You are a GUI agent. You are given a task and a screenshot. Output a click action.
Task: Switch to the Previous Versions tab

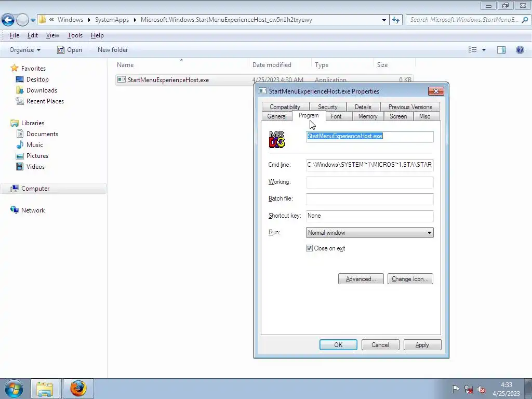410,107
